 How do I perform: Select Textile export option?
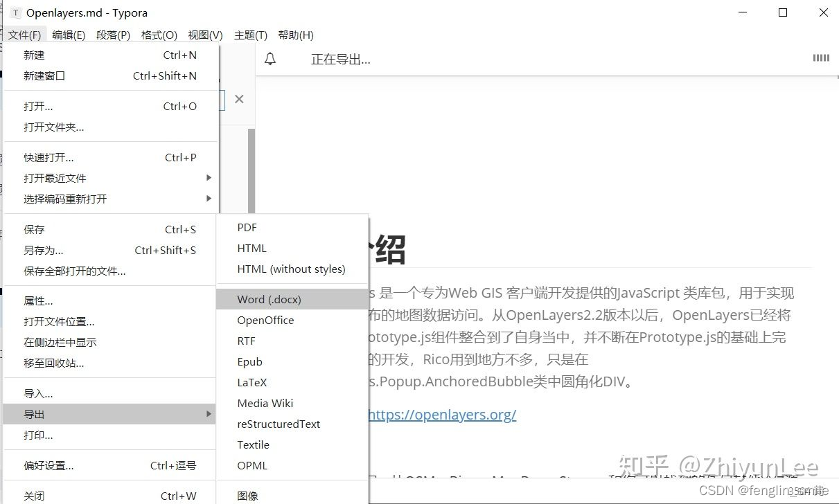[292, 444]
